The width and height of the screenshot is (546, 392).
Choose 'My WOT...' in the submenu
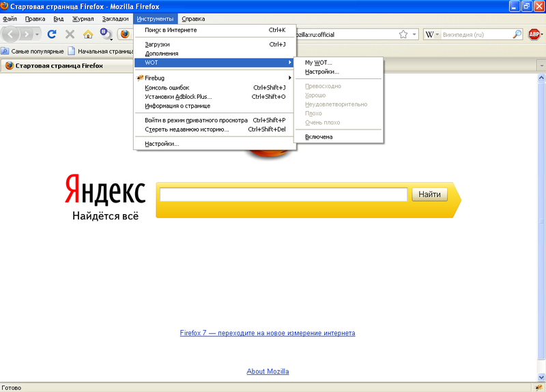point(318,63)
